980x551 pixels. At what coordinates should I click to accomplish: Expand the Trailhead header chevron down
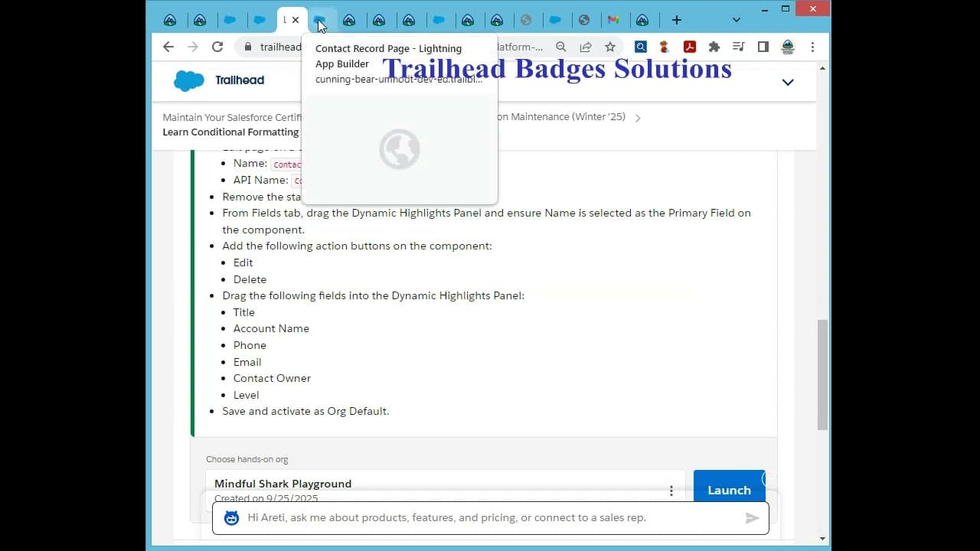pyautogui.click(x=788, y=82)
